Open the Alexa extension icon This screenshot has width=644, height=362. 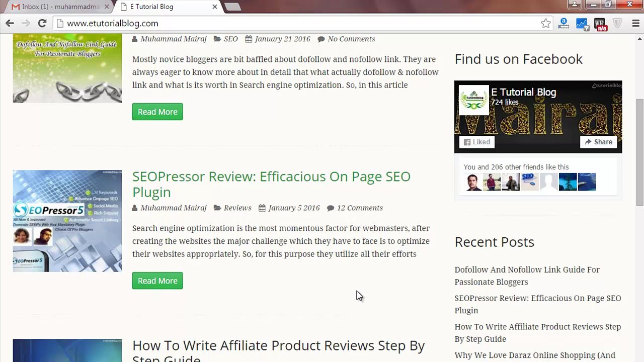(563, 23)
